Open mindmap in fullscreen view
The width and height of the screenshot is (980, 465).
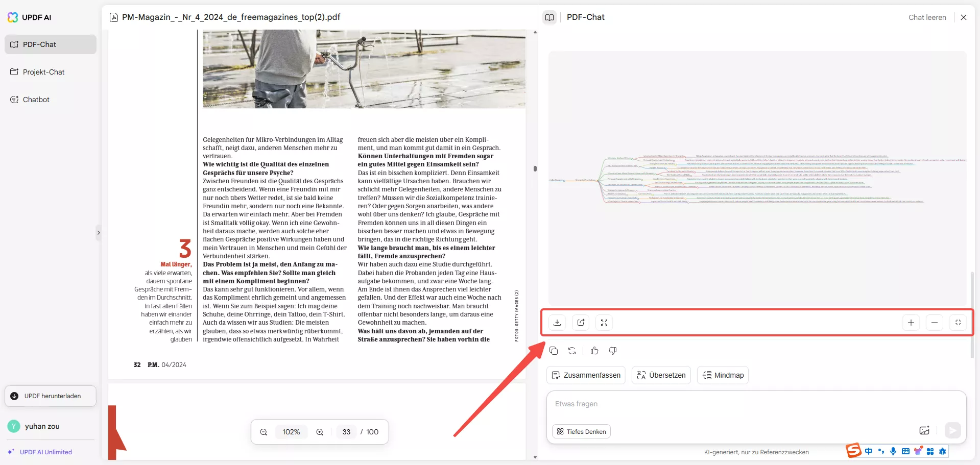(604, 323)
